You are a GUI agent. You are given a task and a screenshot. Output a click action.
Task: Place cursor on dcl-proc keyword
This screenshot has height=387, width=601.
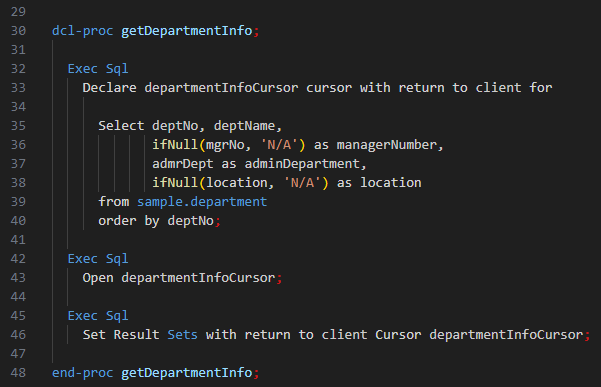point(82,31)
